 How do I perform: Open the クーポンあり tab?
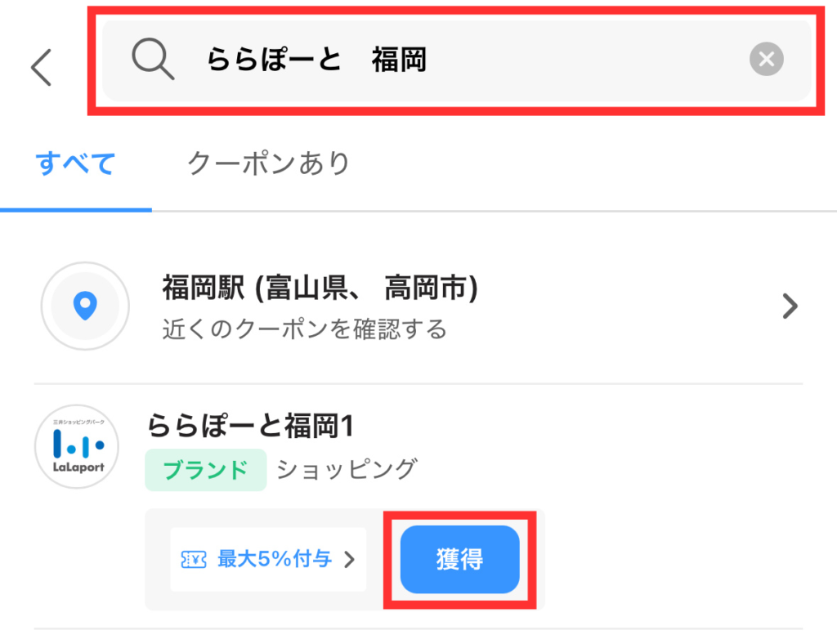coord(269,163)
